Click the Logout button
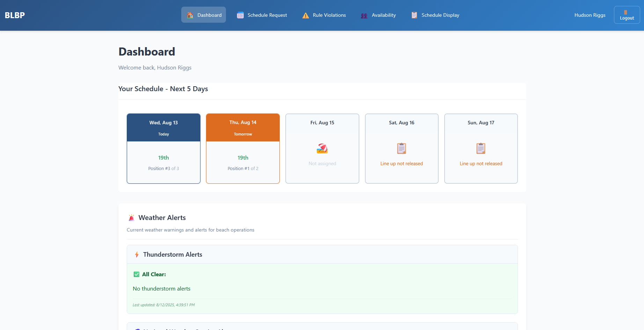 click(627, 15)
